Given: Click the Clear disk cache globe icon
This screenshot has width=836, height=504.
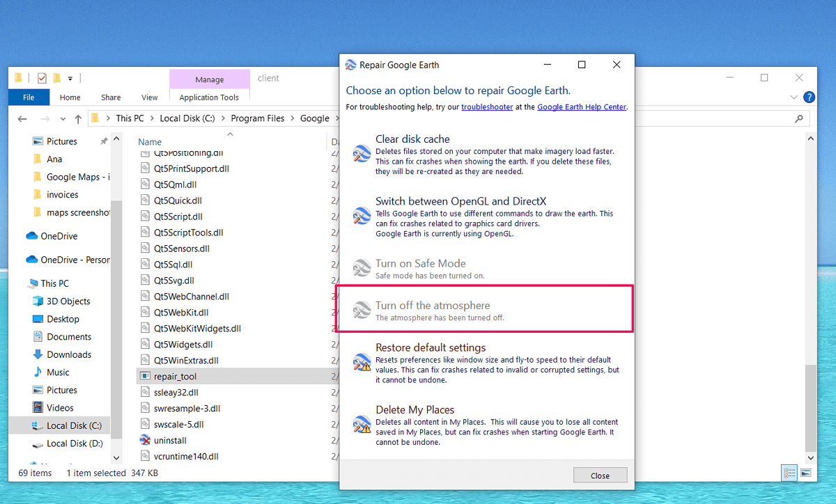Looking at the screenshot, I should pyautogui.click(x=361, y=153).
